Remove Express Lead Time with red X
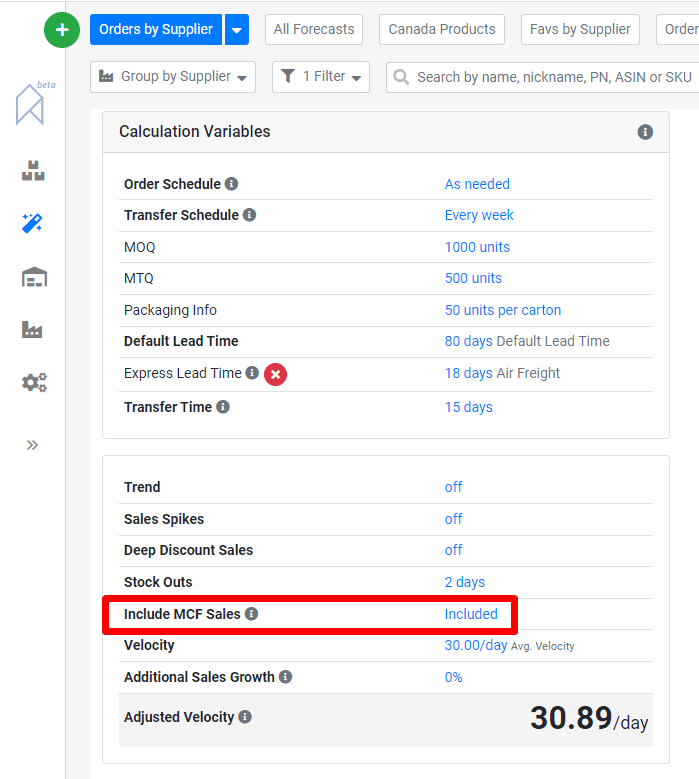Viewport: 699px width, 779px height. click(275, 374)
